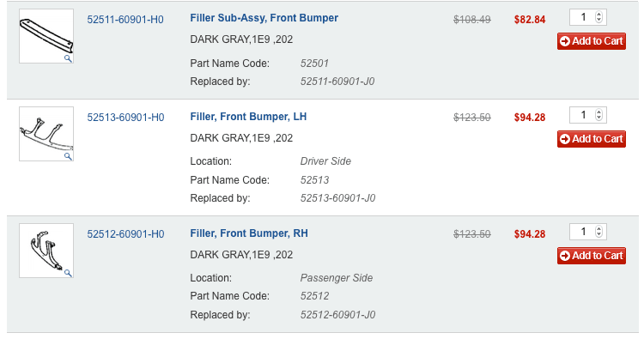This screenshot has height=339, width=644.
Task: Open Filler Sub-Assy, Front Bumper part image
Action: pyautogui.click(x=46, y=36)
